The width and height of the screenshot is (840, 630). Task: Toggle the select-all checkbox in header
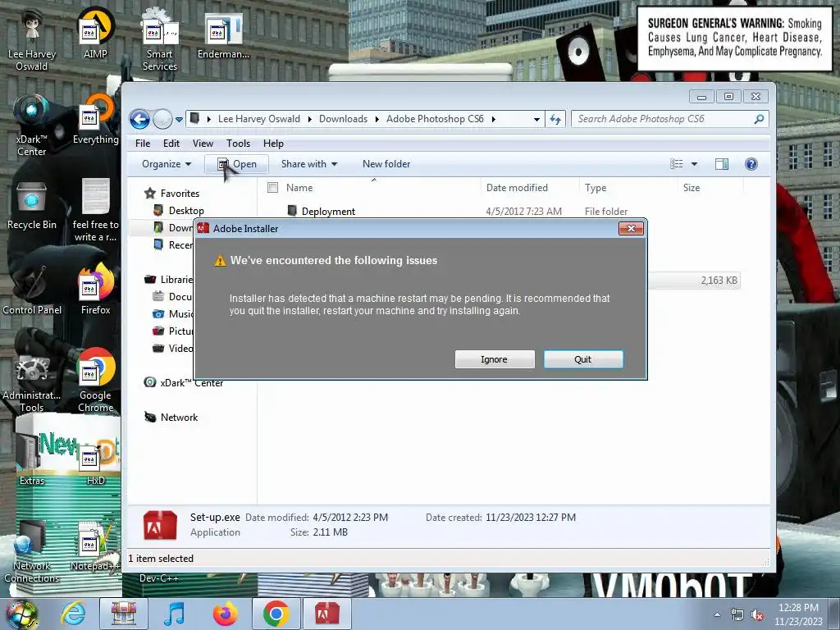[x=272, y=188]
